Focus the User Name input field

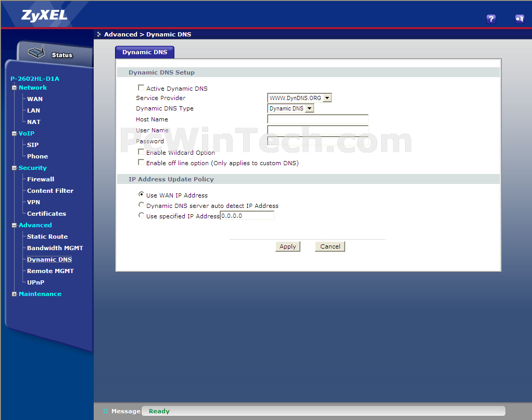pyautogui.click(x=318, y=130)
